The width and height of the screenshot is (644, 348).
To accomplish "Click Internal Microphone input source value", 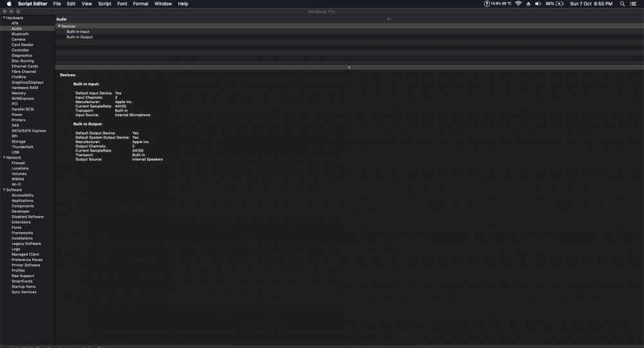I will 133,115.
